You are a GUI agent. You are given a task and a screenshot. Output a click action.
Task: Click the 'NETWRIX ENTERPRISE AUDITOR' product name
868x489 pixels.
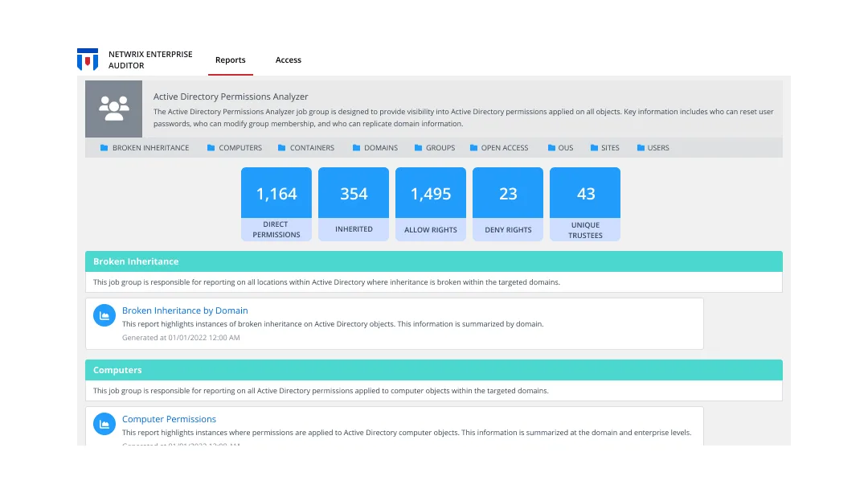pos(150,60)
